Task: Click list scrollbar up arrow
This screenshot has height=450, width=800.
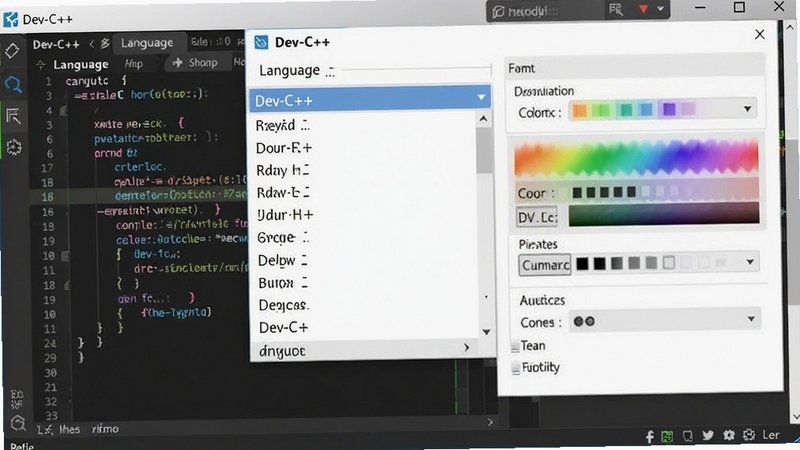Action: 484,119
